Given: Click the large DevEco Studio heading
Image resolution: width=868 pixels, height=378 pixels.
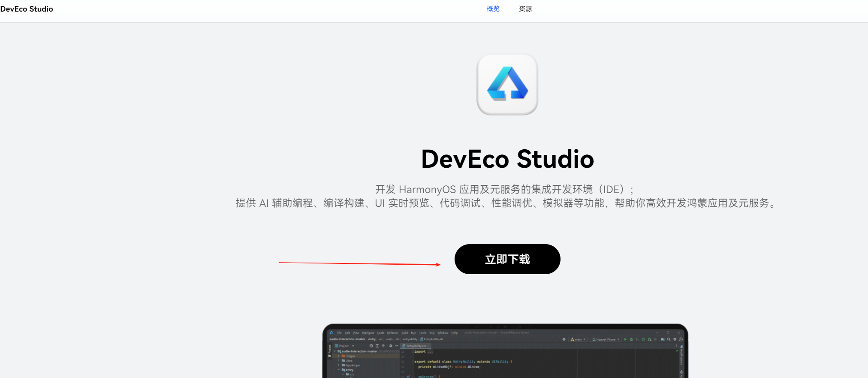Looking at the screenshot, I should [507, 159].
